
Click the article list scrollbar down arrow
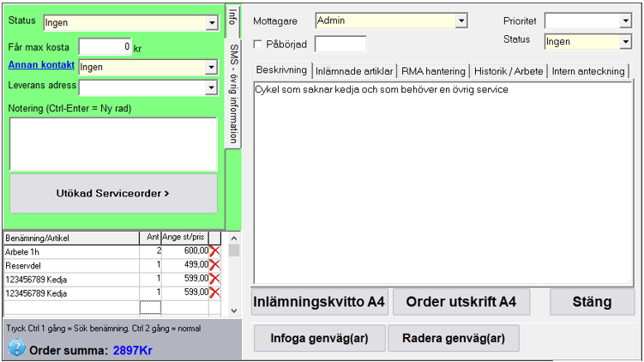pyautogui.click(x=234, y=310)
